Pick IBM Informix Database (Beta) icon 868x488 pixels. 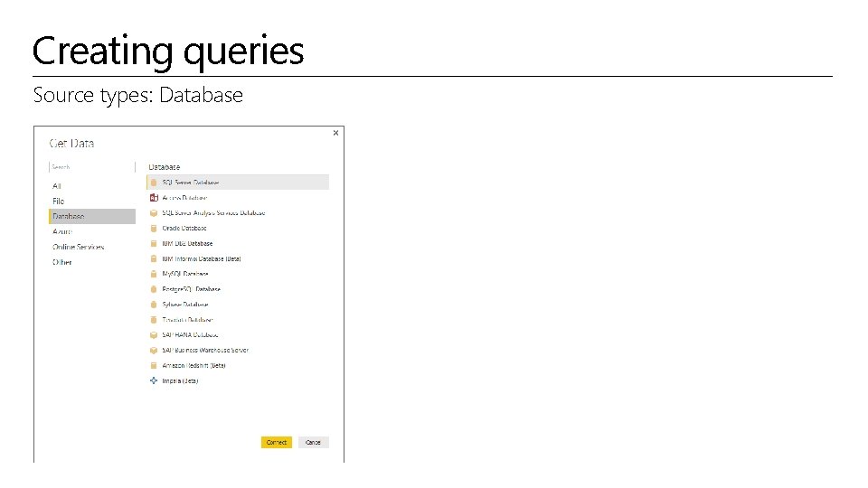(x=154, y=259)
